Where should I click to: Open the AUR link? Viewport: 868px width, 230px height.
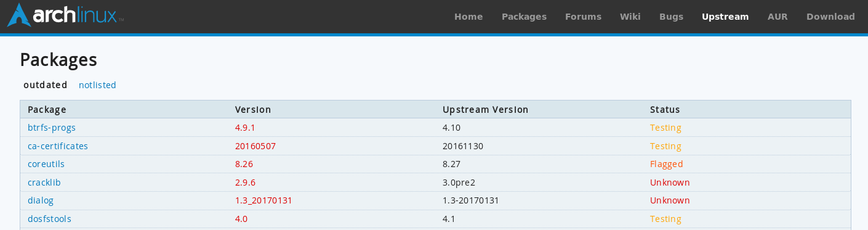pyautogui.click(x=778, y=17)
